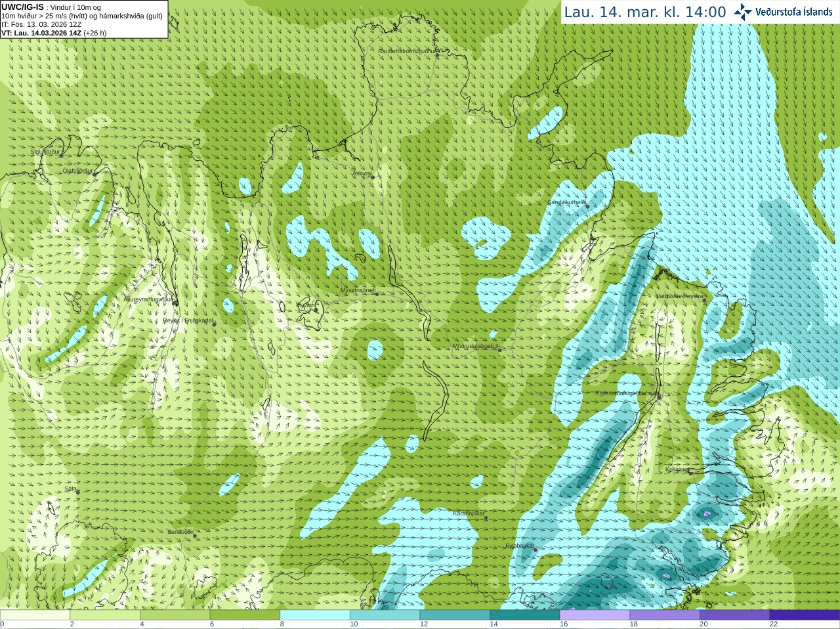840x629 pixels.
Task: Select the 2–4 m/s light green swatch
Action: pos(105,615)
